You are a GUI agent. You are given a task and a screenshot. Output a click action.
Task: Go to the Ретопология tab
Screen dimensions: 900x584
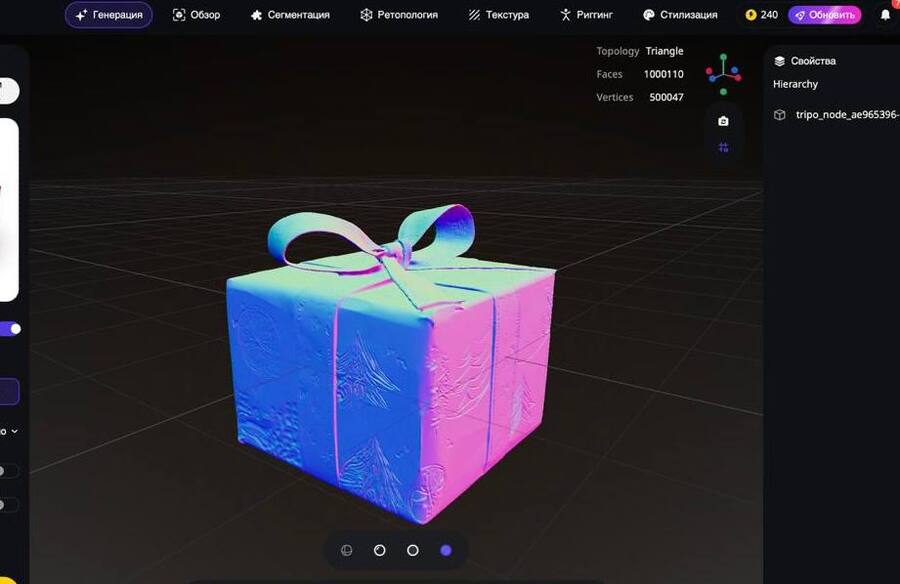pos(399,15)
